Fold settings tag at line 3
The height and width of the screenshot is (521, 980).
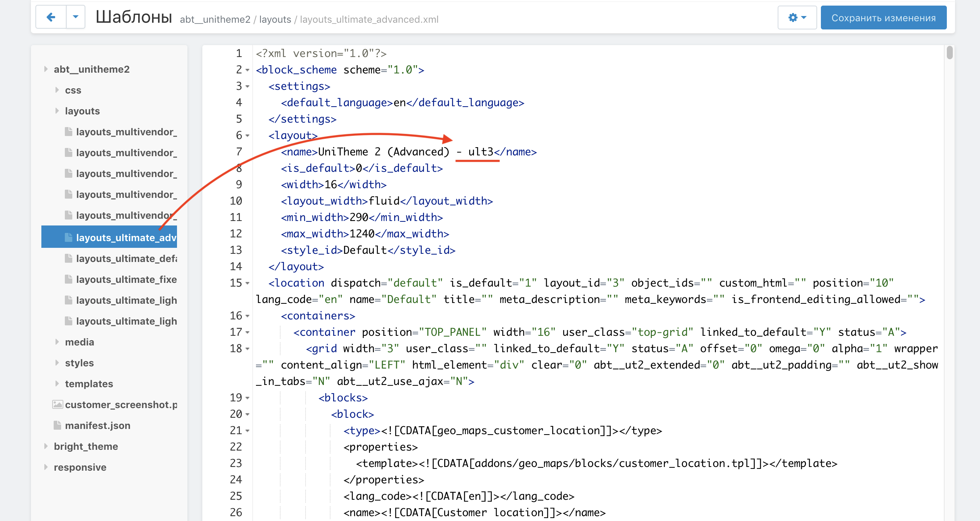tap(247, 86)
